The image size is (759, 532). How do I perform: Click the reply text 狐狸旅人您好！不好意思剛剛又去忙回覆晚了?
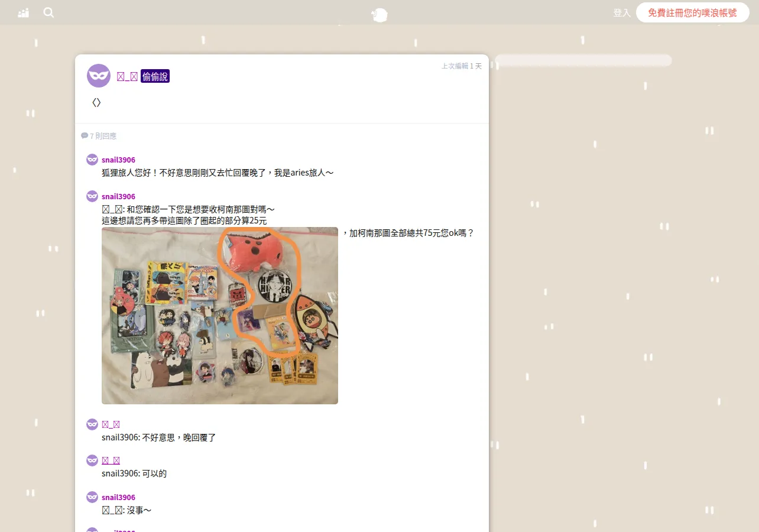click(x=218, y=173)
